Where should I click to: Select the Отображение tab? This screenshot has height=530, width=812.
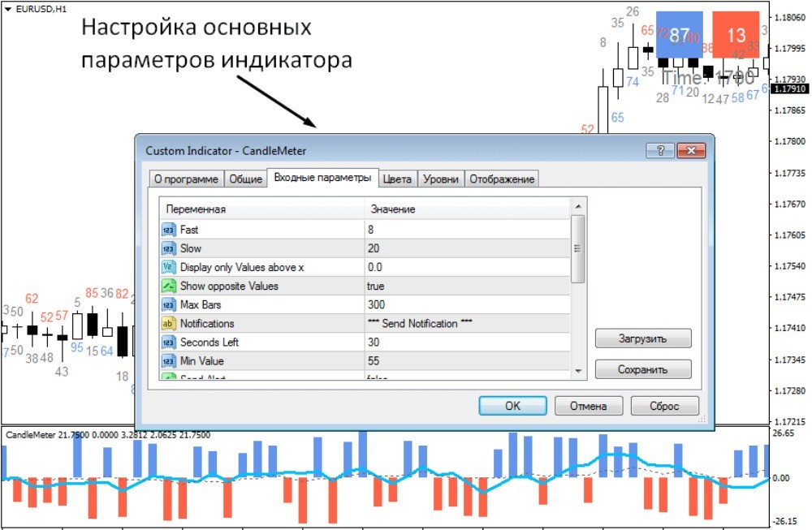pyautogui.click(x=503, y=178)
